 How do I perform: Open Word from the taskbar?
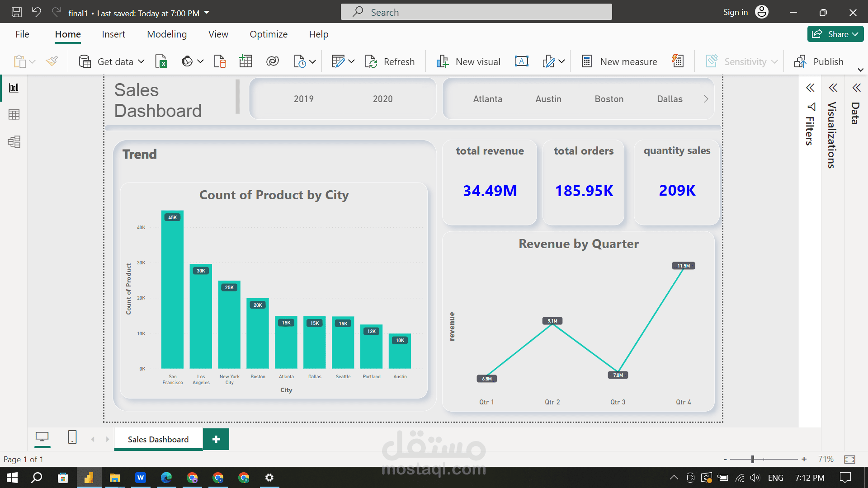point(141,478)
